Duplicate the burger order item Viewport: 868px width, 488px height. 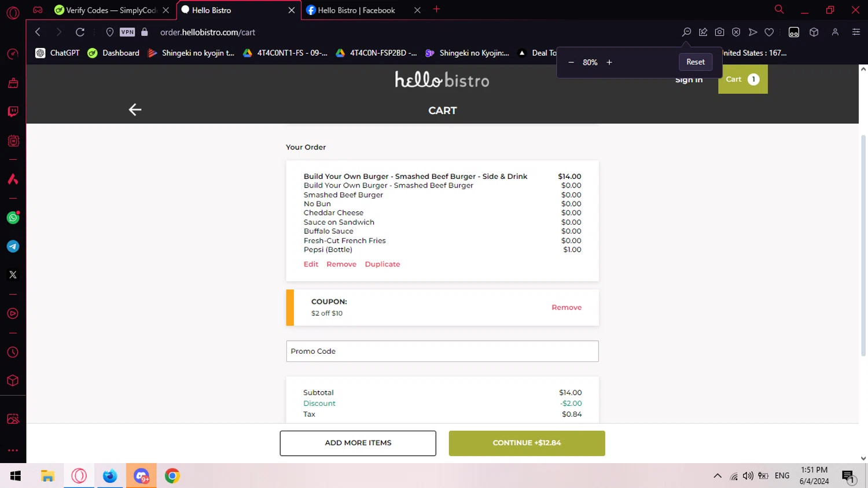[x=382, y=264]
